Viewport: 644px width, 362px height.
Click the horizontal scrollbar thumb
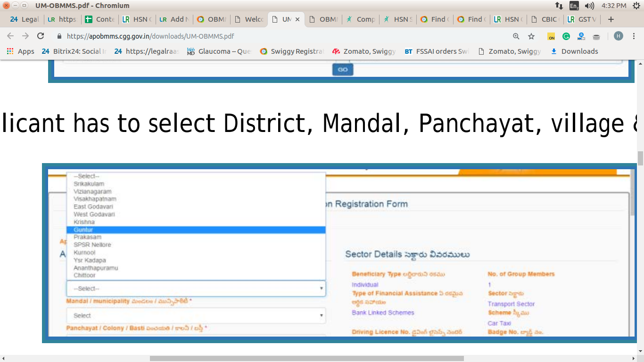coord(306,358)
